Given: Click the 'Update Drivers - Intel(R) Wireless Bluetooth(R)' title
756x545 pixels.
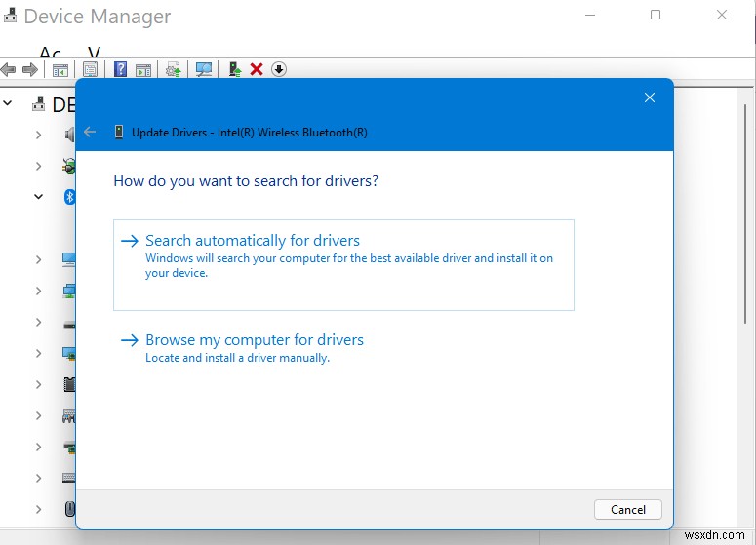Looking at the screenshot, I should pyautogui.click(x=250, y=132).
